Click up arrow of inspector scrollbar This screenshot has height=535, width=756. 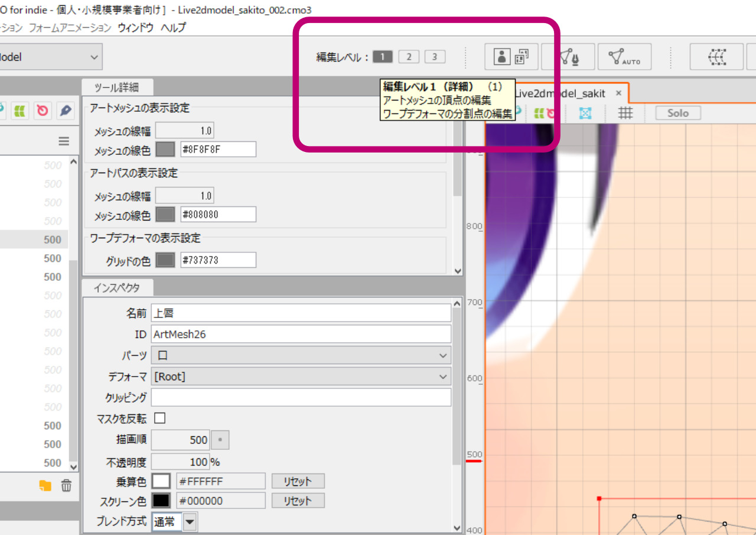tap(457, 303)
